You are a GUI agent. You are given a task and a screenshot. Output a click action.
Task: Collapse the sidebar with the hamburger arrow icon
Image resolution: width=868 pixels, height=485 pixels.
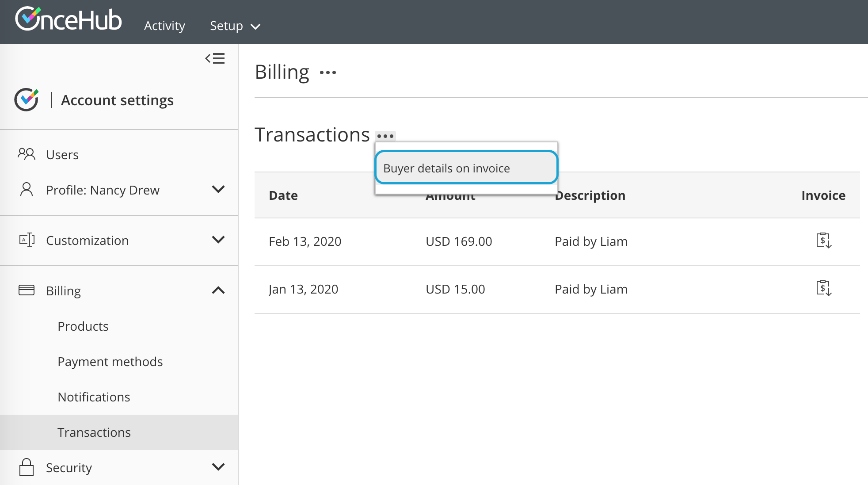coord(215,58)
